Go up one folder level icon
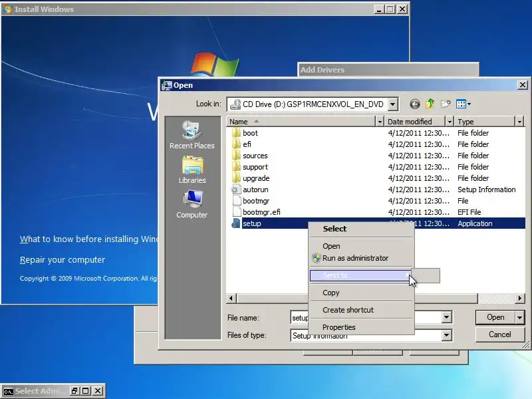532x399 pixels. (430, 104)
